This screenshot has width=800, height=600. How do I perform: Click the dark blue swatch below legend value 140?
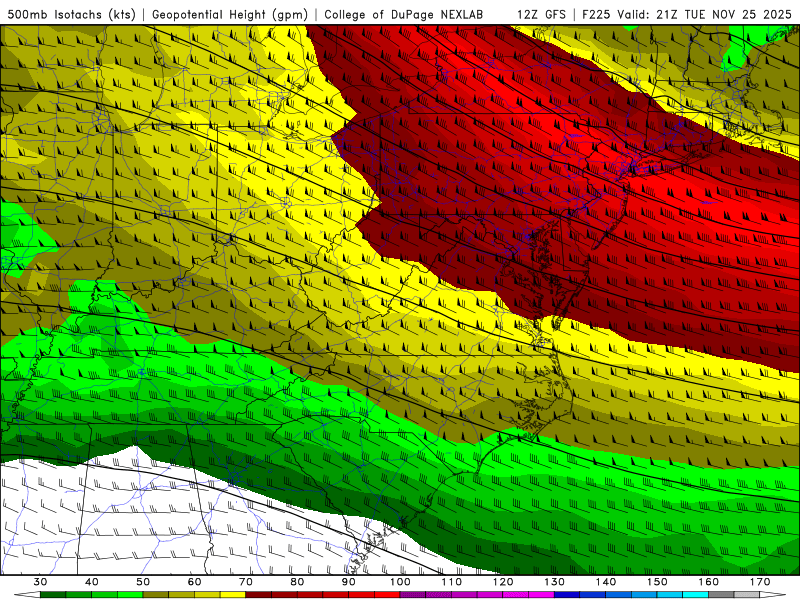tap(593, 595)
